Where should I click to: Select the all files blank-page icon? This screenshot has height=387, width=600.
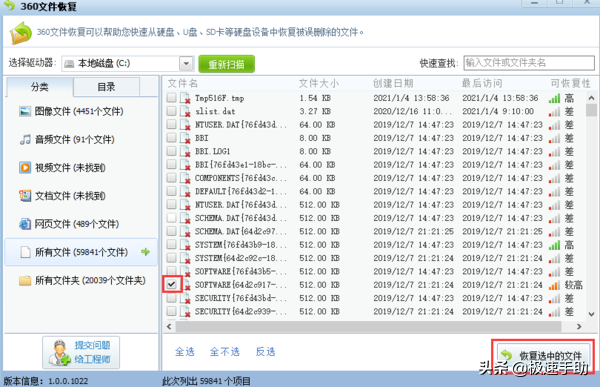25,252
